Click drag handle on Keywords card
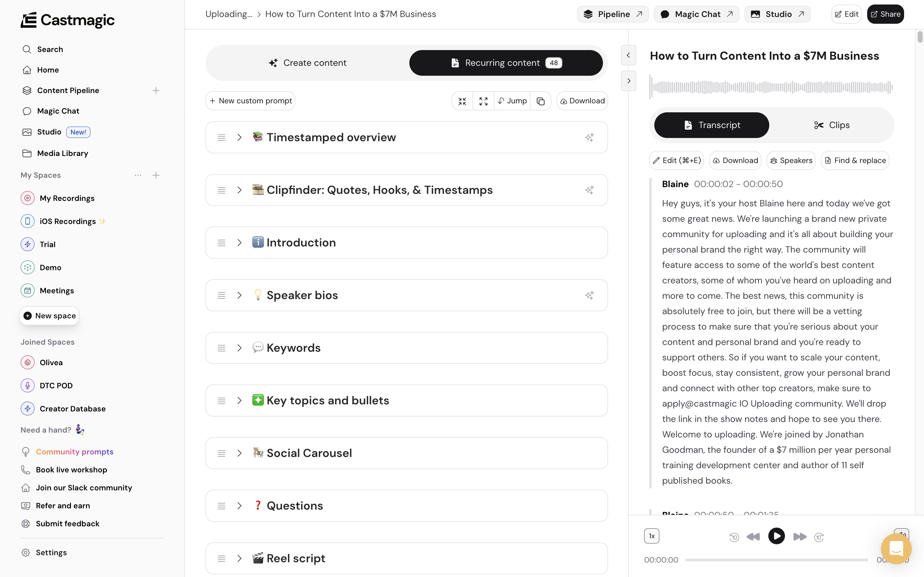The width and height of the screenshot is (924, 577). click(221, 348)
